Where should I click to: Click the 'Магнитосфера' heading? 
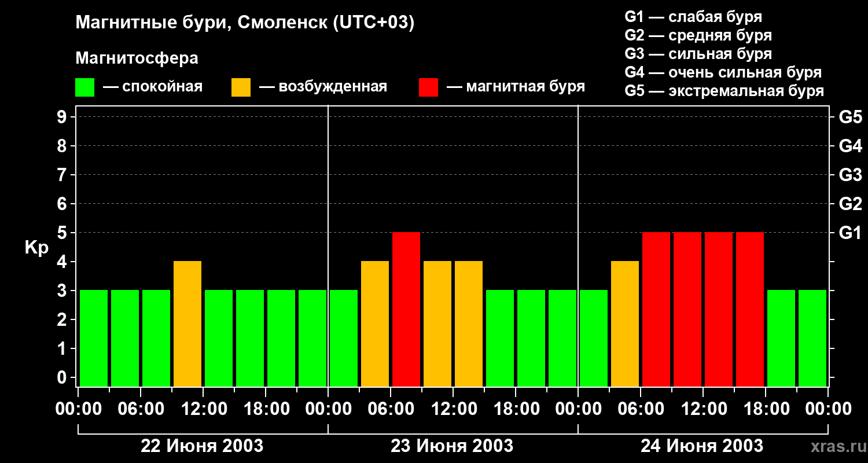point(137,58)
